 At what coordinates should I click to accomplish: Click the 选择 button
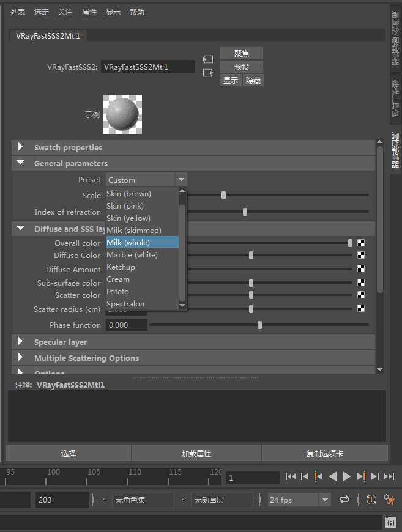coord(69,453)
